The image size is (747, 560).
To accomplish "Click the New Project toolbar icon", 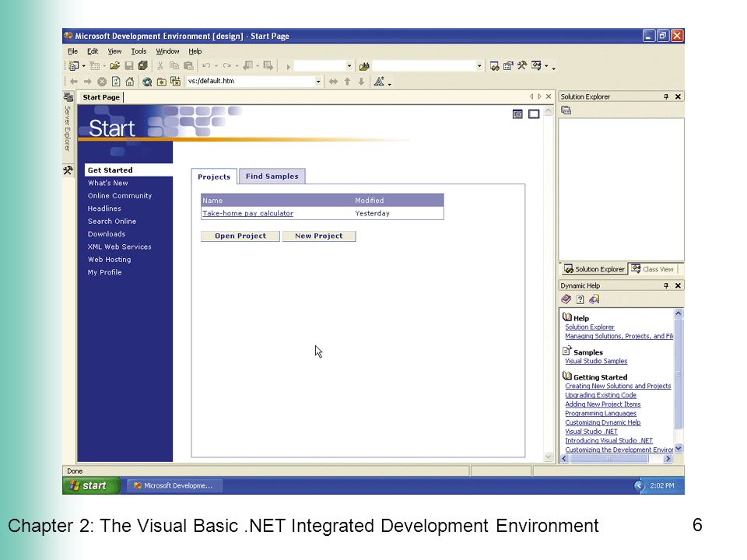I will click(x=74, y=65).
